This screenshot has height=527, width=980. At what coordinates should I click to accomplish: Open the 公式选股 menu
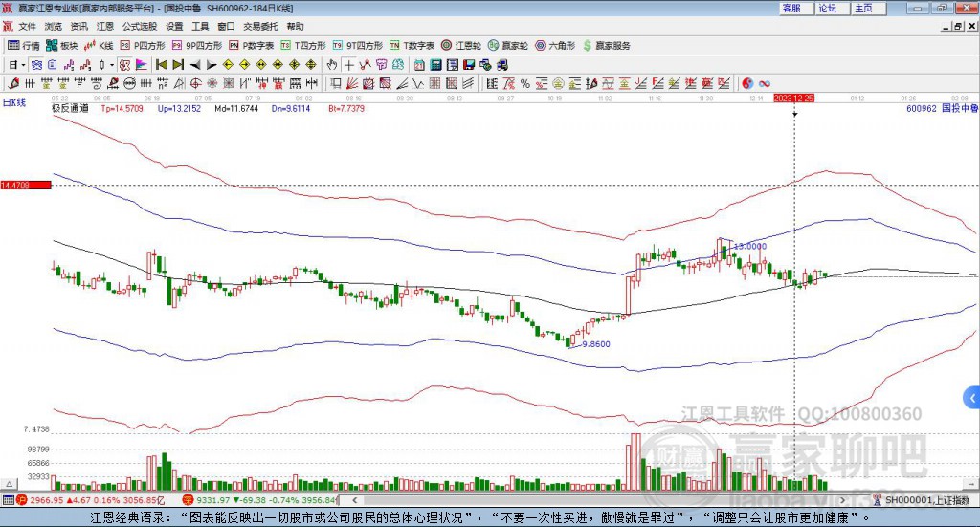point(140,26)
